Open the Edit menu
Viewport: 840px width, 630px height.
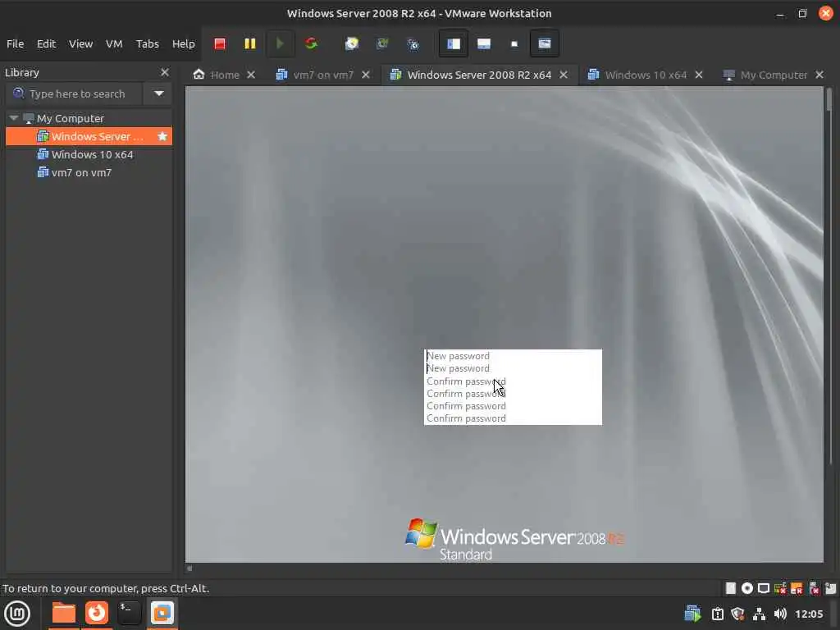46,44
